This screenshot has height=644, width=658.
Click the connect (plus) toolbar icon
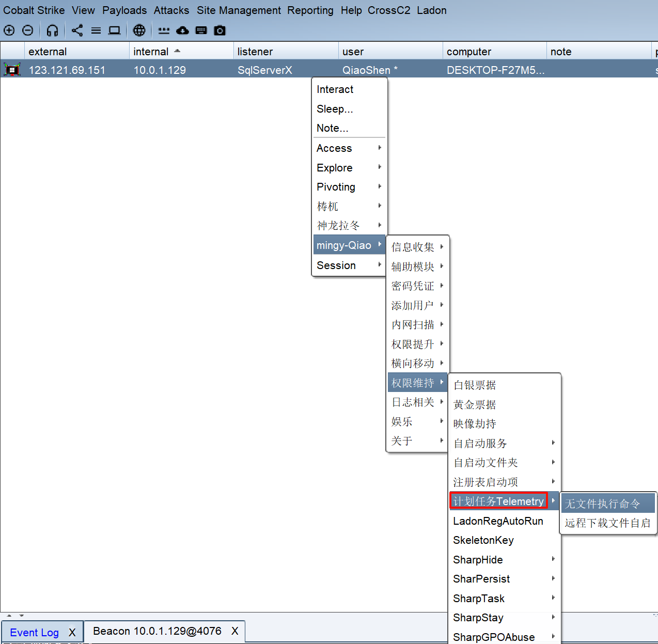tap(9, 30)
